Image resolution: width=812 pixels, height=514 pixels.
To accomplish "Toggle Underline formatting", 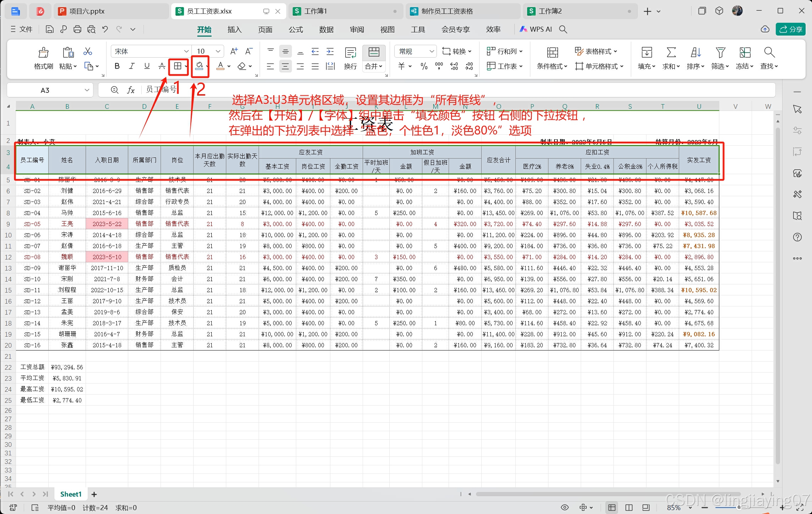I will [x=147, y=66].
